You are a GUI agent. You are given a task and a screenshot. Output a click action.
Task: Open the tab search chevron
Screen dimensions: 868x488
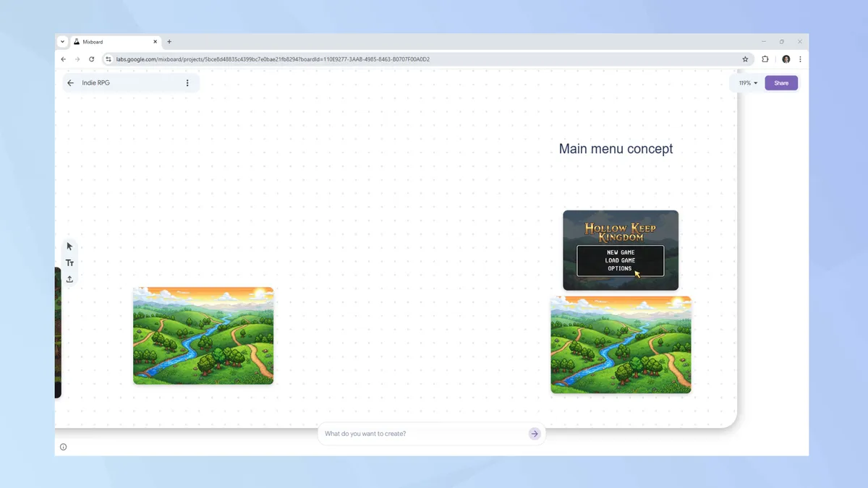pyautogui.click(x=62, y=41)
